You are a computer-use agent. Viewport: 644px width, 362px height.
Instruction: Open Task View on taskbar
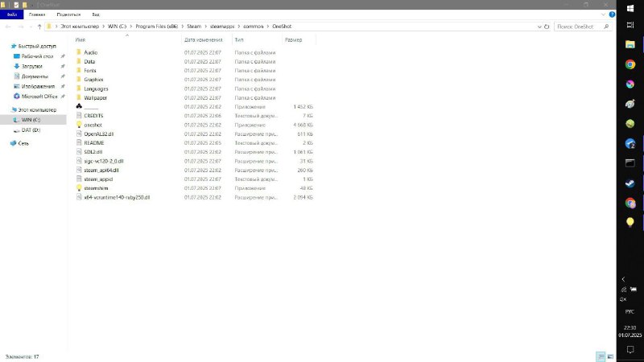(x=630, y=25)
